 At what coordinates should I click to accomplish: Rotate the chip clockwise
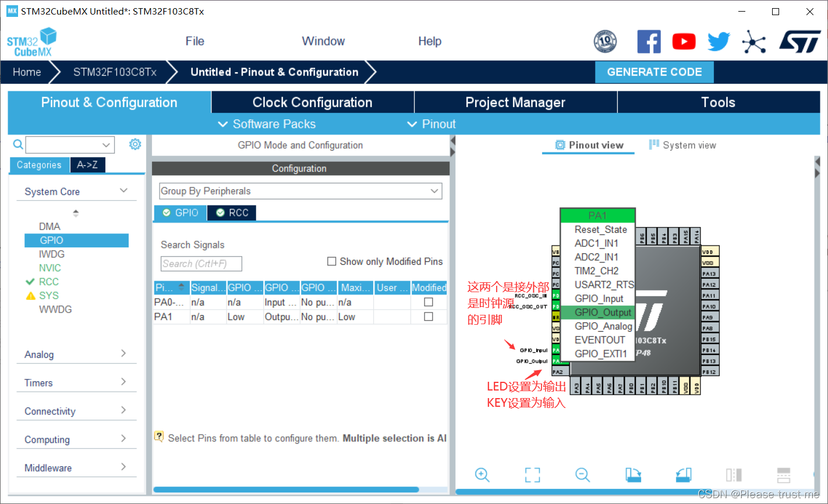click(633, 475)
